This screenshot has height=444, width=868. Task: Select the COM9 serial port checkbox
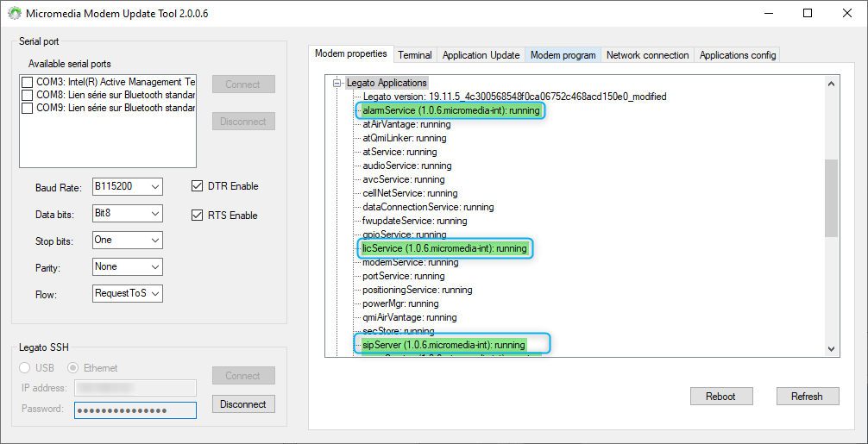coord(28,109)
